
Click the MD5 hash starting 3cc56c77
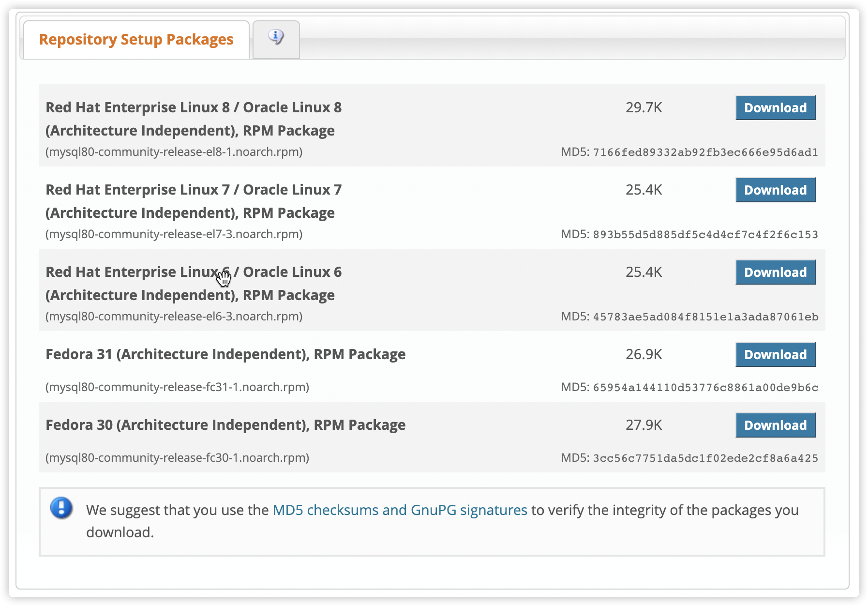705,458
